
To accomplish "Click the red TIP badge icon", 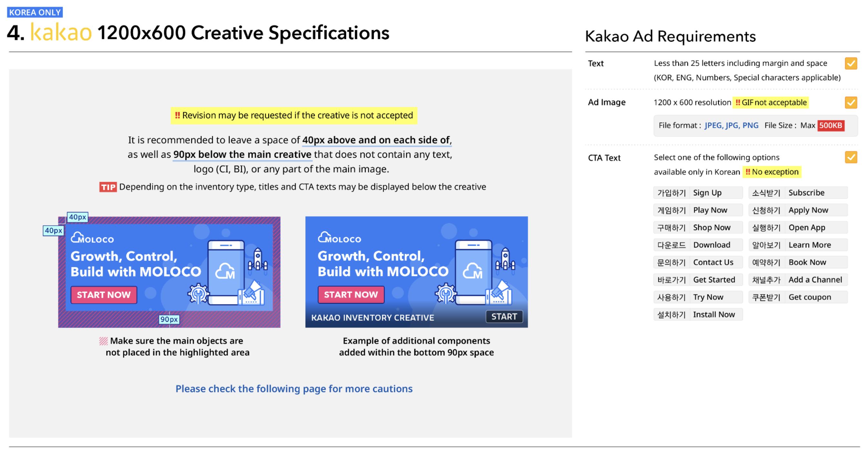I will point(108,187).
